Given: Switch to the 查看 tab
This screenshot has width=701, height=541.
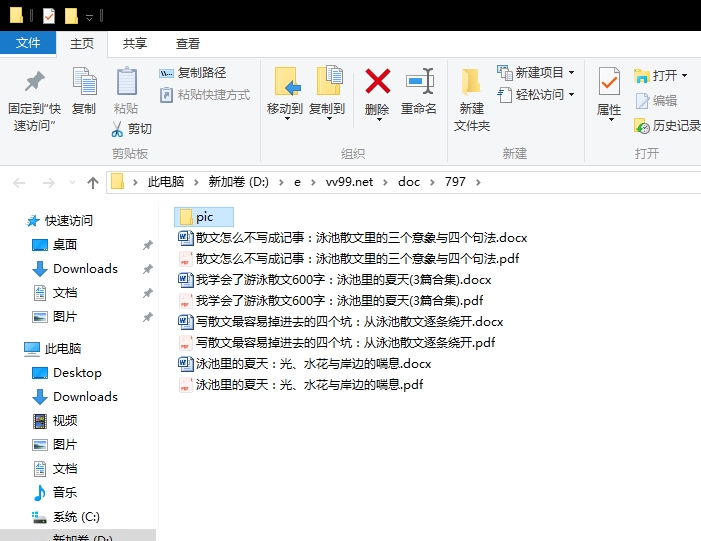Looking at the screenshot, I should pos(188,43).
